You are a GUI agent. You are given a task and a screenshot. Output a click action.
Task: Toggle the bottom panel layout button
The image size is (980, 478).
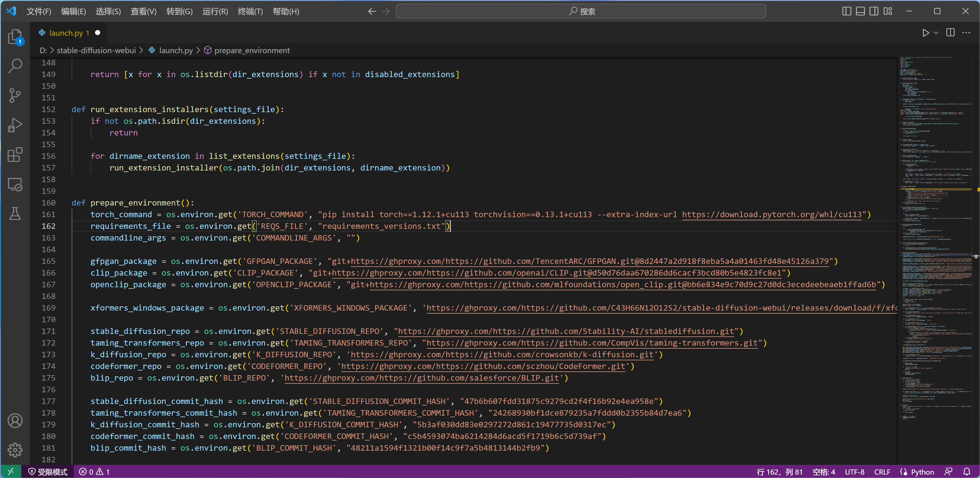pos(860,11)
